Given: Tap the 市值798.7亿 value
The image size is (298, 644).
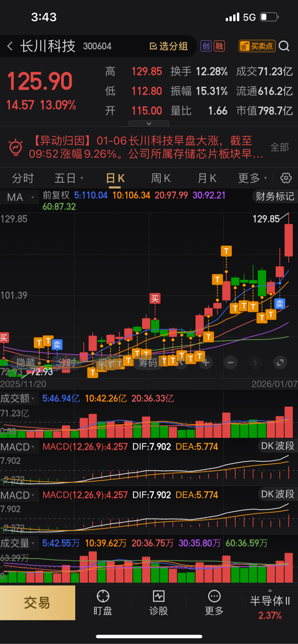Looking at the screenshot, I should coord(265,111).
